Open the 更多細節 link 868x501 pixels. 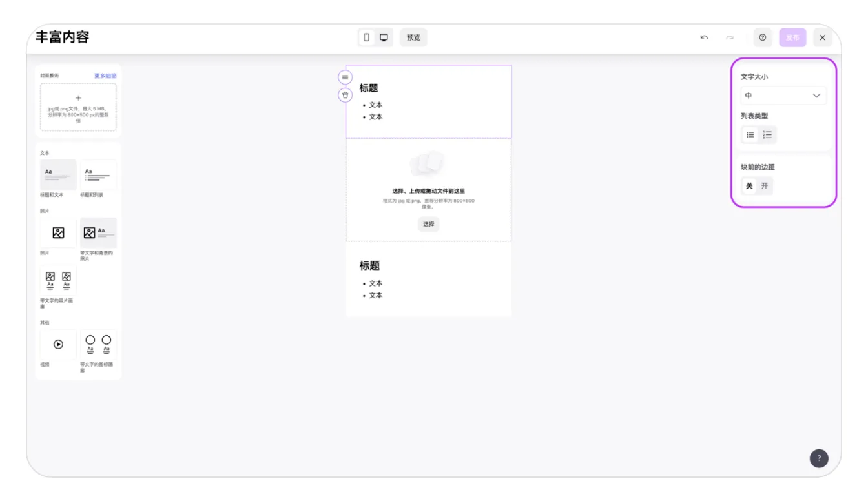(x=105, y=76)
